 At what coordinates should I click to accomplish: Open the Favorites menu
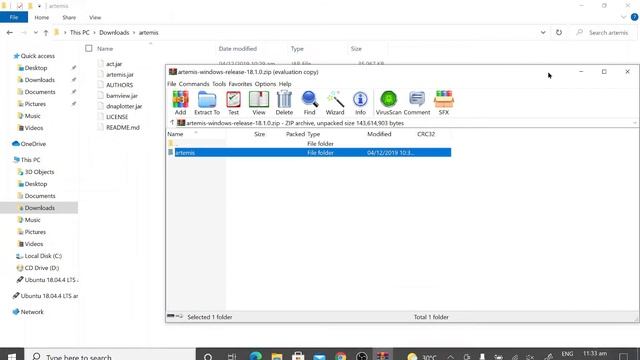point(240,84)
